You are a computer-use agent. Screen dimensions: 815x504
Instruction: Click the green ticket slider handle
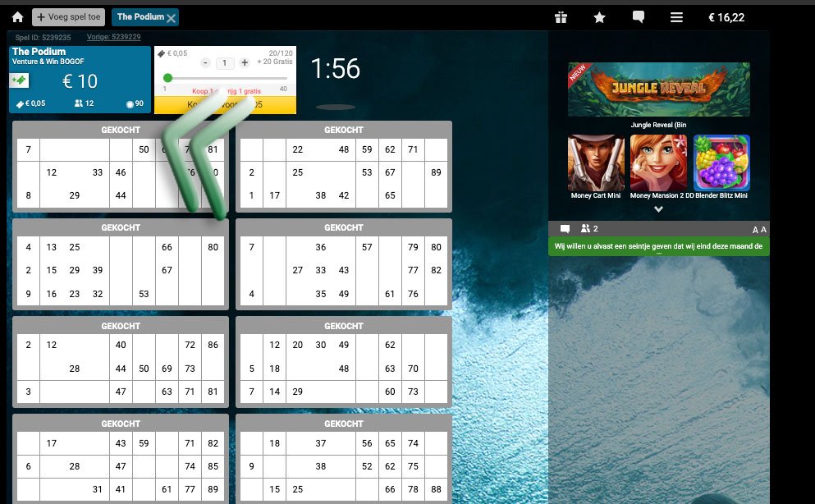point(167,78)
